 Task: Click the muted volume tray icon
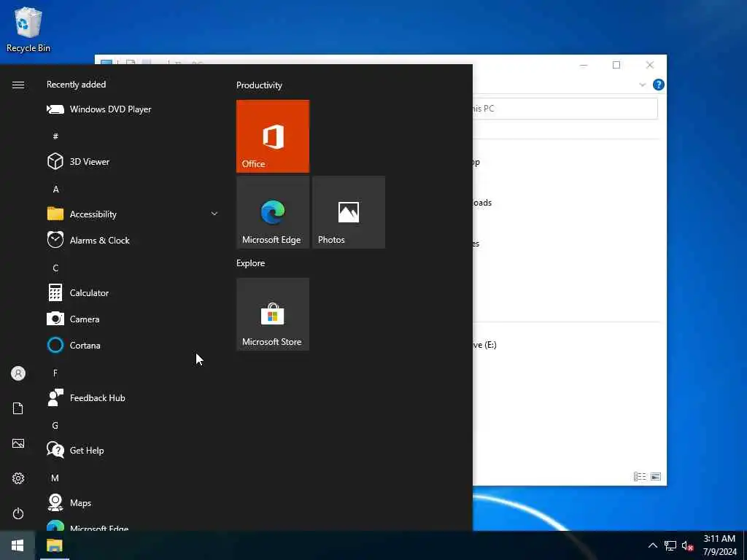pyautogui.click(x=687, y=545)
